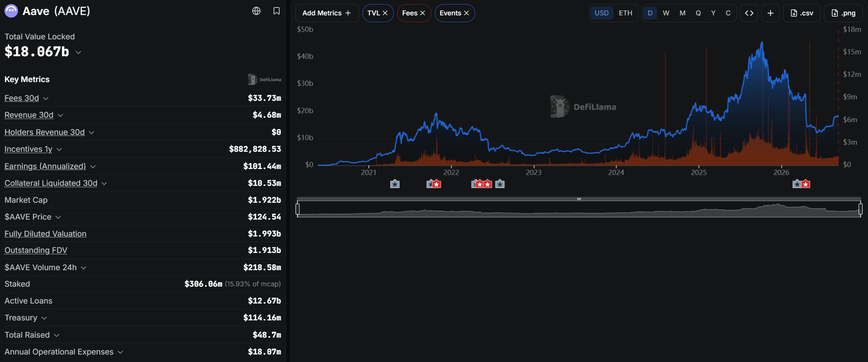Export the chart as .png

click(x=843, y=13)
